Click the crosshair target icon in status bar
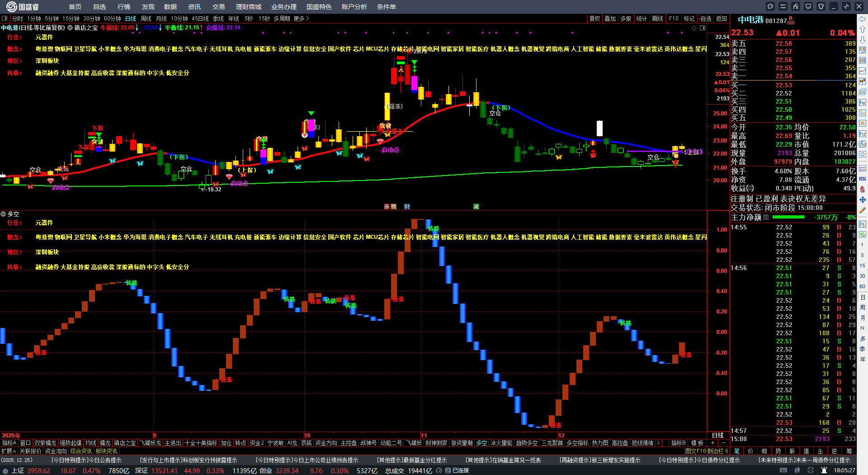This screenshot has height=475, width=868. pyautogui.click(x=811, y=470)
